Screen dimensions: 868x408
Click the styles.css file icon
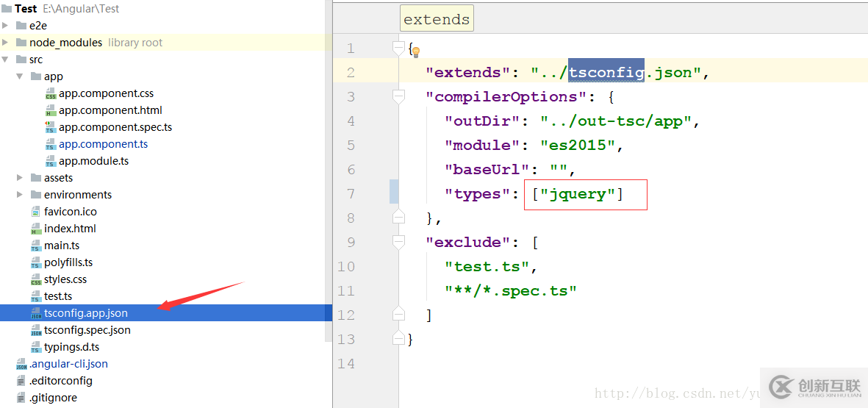tap(36, 279)
